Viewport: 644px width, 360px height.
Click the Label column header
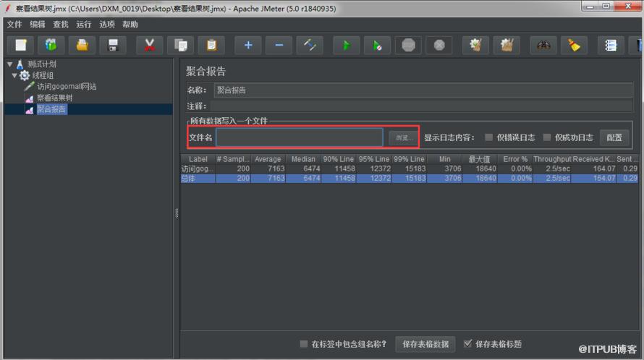198,159
